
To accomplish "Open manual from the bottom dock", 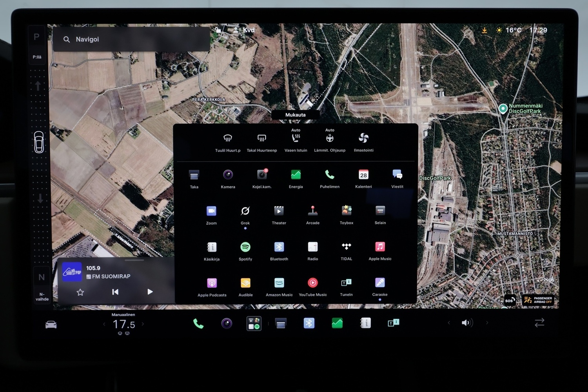I will pyautogui.click(x=365, y=323).
